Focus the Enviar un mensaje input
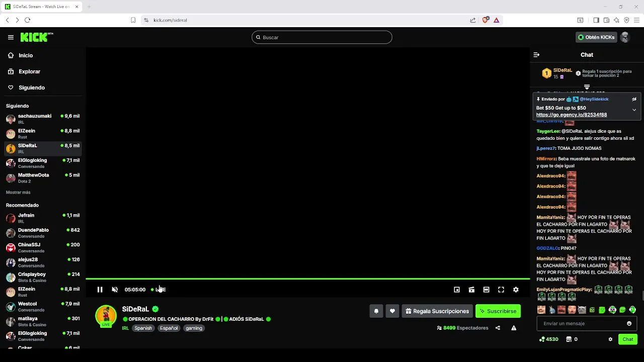The image size is (644, 362). [x=587, y=323]
